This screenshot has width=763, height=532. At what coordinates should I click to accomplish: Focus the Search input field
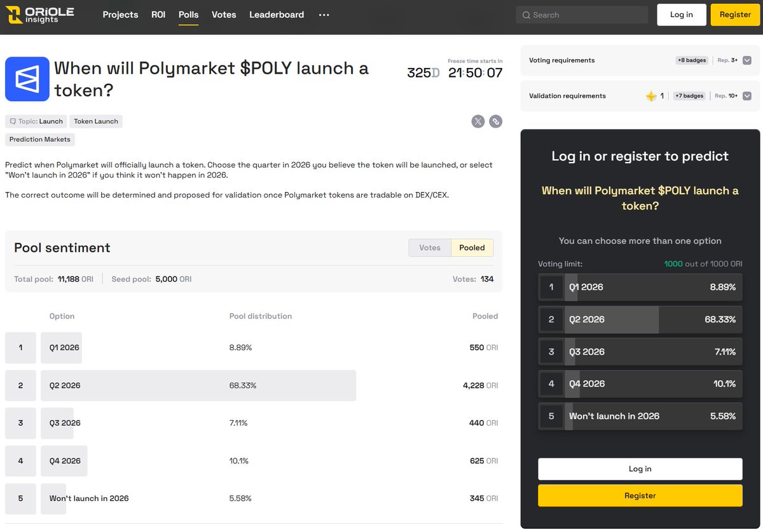click(x=582, y=15)
